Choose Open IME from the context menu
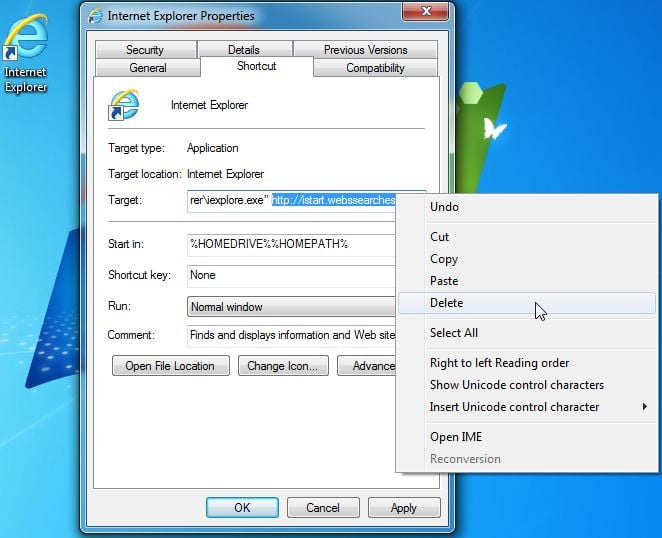The width and height of the screenshot is (662, 538). point(527,437)
